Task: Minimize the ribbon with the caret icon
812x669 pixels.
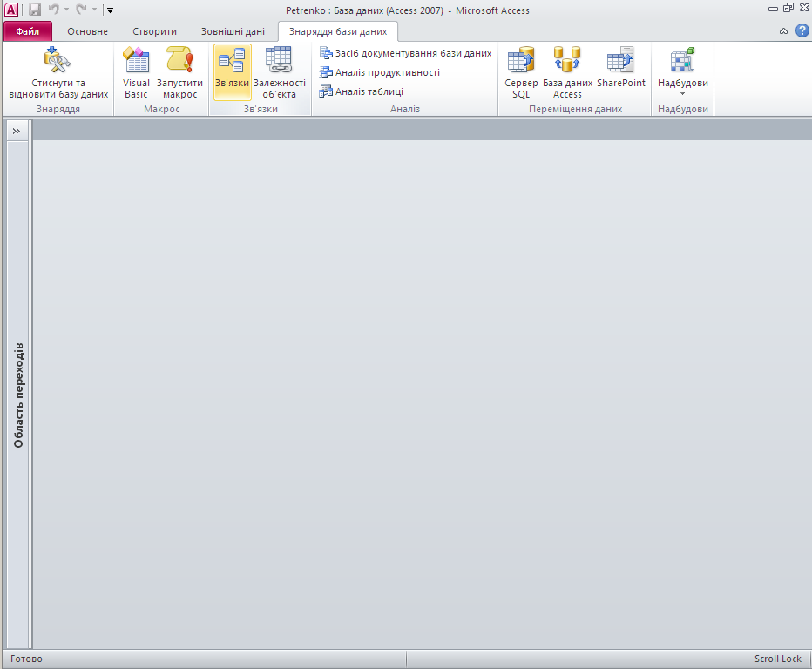Action: point(783,31)
